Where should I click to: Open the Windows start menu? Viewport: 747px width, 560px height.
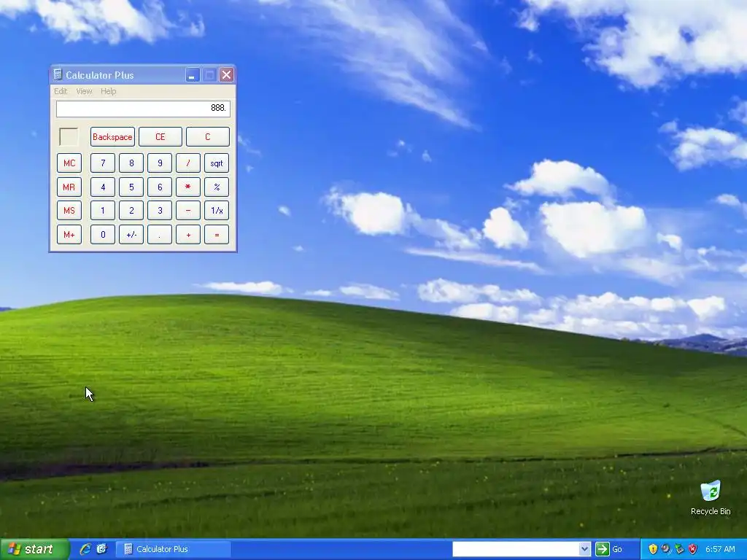(x=34, y=549)
